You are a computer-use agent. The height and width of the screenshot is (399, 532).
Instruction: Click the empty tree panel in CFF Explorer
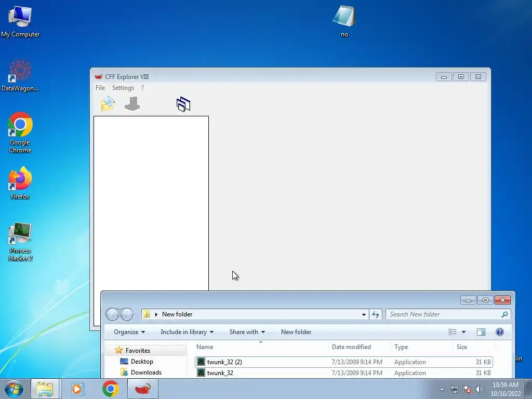pos(151,203)
